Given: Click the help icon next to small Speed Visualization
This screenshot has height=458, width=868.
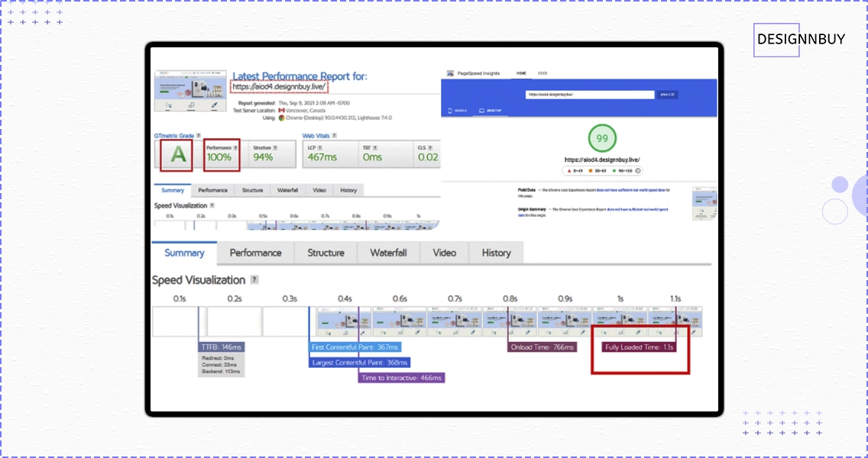Looking at the screenshot, I should 212,205.
